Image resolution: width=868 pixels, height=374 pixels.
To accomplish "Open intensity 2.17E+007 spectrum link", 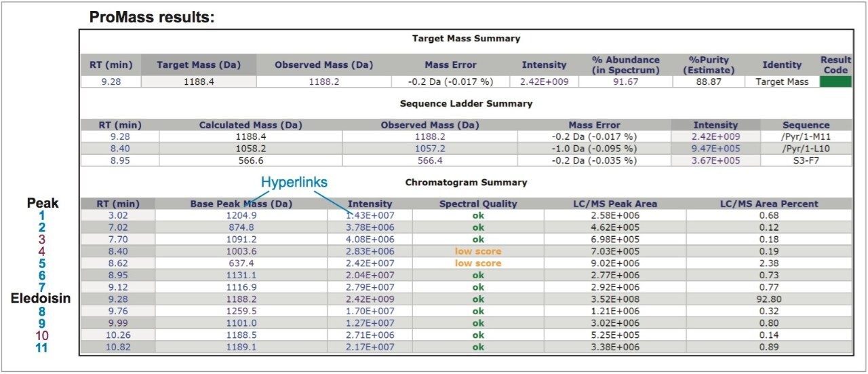I will [370, 347].
